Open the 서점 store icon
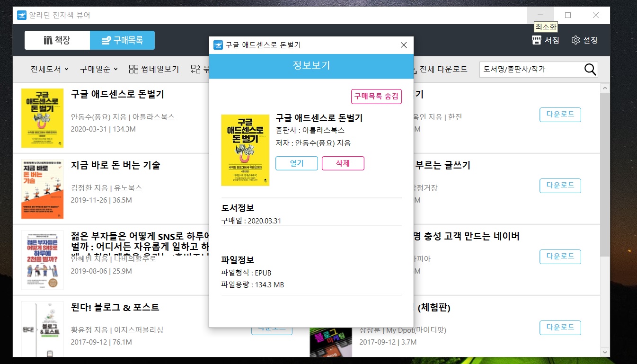Image resolution: width=637 pixels, height=364 pixels. click(546, 40)
